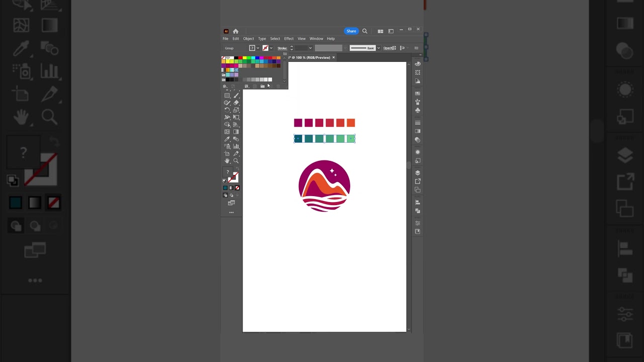
Task: Set paint mode to None
Action: click(x=237, y=188)
